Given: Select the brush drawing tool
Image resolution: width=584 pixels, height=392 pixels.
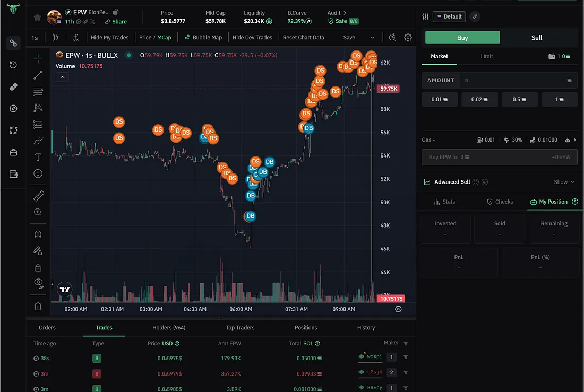Looking at the screenshot, I should [38, 141].
